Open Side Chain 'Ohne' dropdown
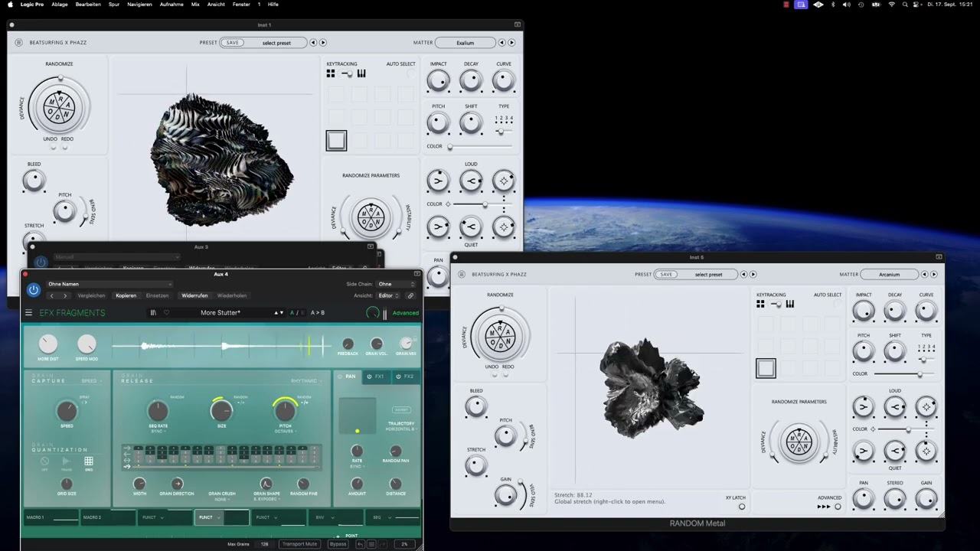The image size is (980, 551). pos(397,284)
